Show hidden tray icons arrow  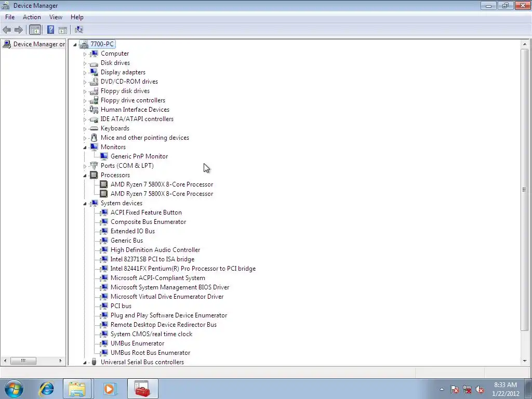[442, 390]
